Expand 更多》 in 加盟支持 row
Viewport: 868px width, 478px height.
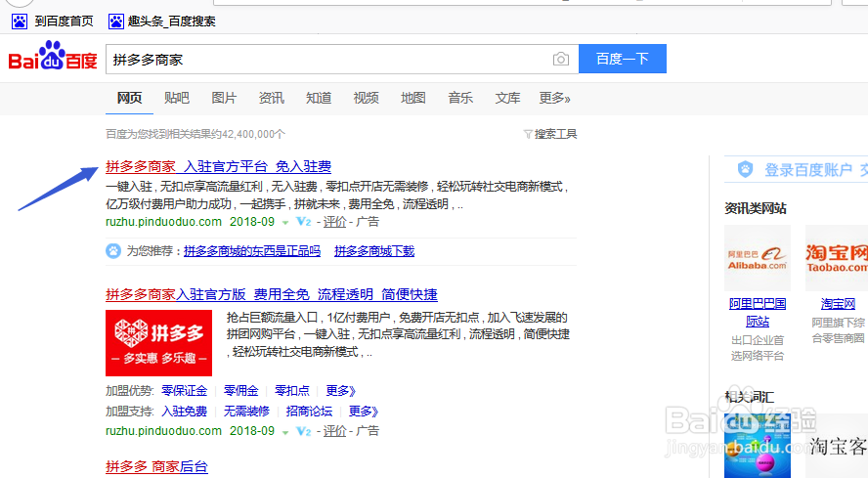[x=364, y=411]
